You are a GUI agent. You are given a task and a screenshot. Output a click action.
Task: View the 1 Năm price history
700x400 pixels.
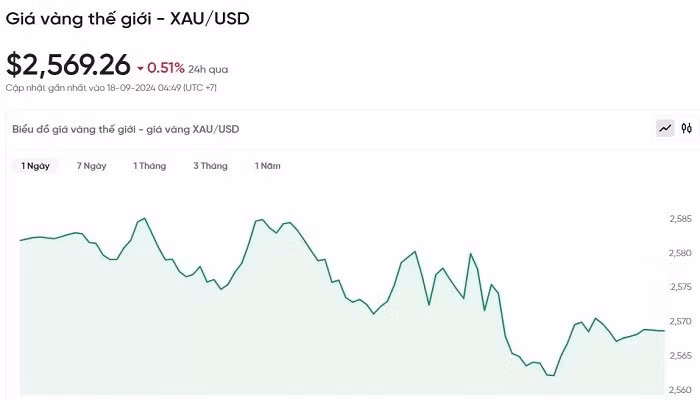[267, 166]
